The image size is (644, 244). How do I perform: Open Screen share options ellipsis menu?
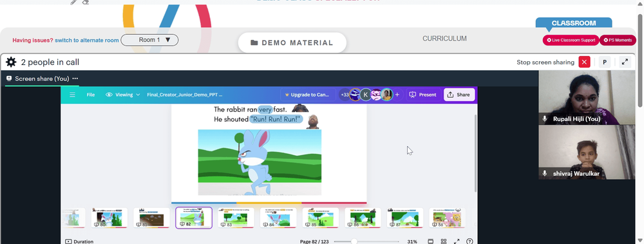75,79
